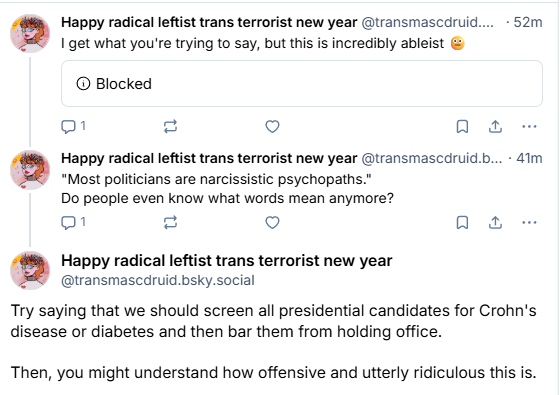Like the 'narcissistic psychopaths' post
The image size is (560, 395).
[x=272, y=222]
